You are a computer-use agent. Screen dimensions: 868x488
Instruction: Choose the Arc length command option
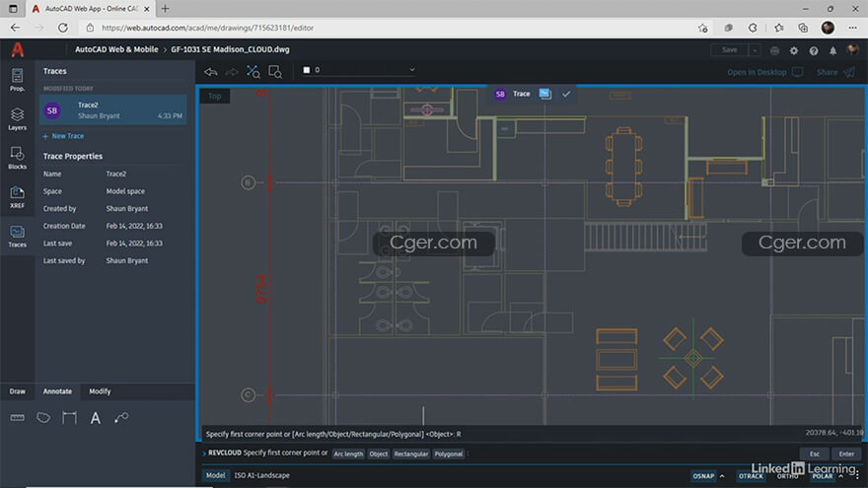[348, 453]
